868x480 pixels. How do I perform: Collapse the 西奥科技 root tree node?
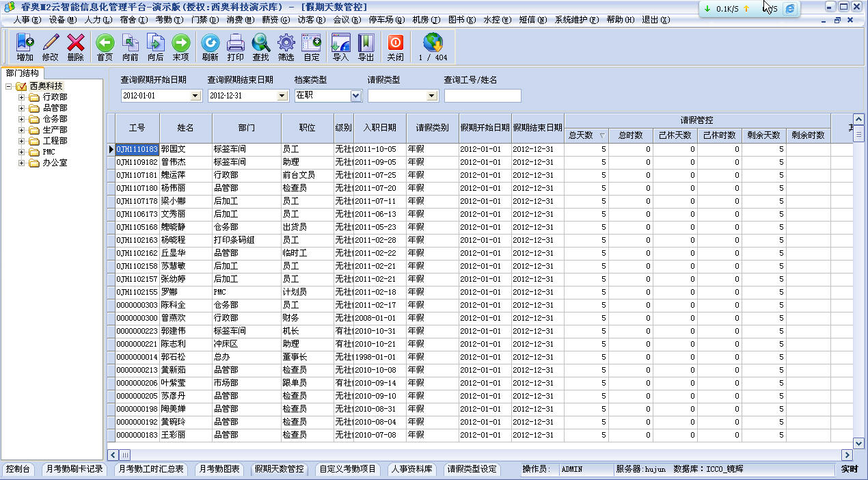(x=9, y=86)
